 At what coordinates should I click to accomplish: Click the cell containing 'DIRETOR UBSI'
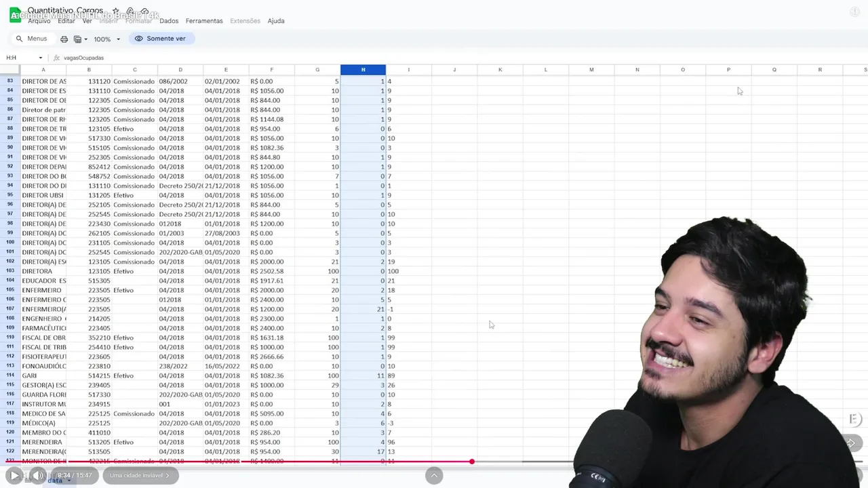(43, 195)
